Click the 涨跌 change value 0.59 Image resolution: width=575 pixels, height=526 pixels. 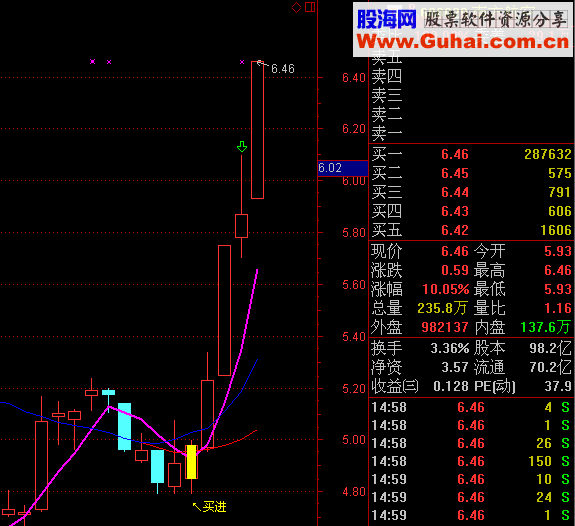455,270
